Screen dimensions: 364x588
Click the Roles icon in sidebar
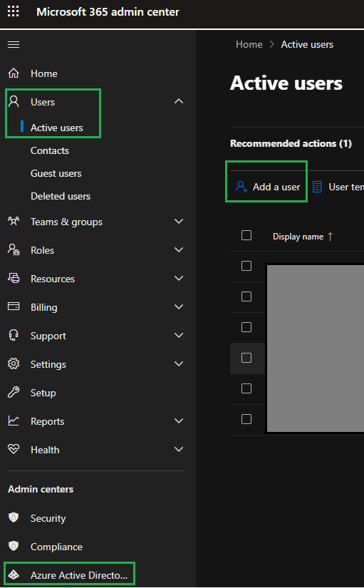pos(14,249)
